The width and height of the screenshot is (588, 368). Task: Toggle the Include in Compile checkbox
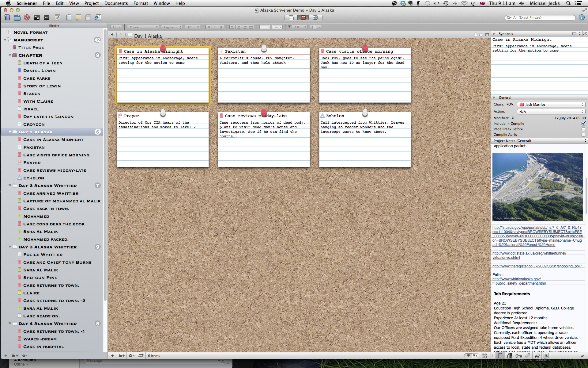coord(583,124)
